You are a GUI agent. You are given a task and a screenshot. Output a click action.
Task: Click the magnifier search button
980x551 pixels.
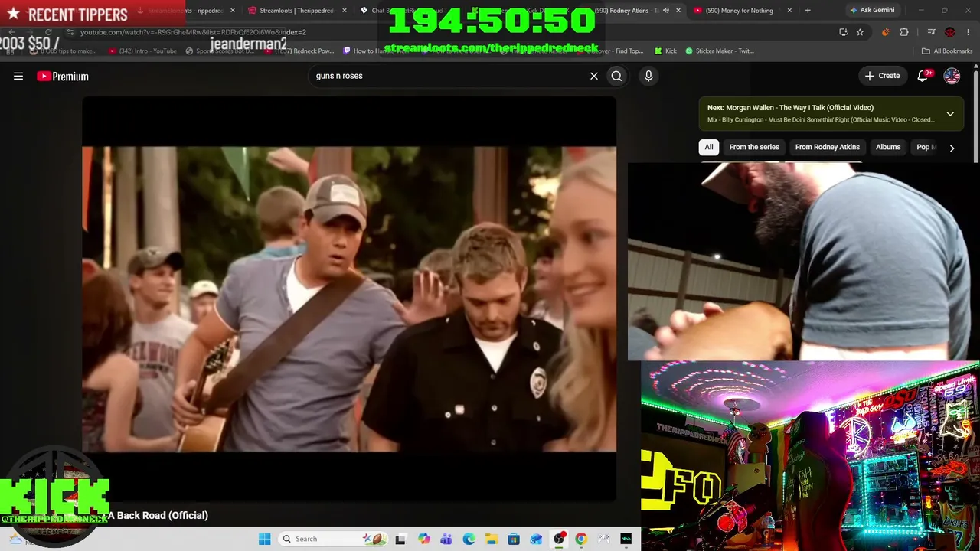pos(616,76)
